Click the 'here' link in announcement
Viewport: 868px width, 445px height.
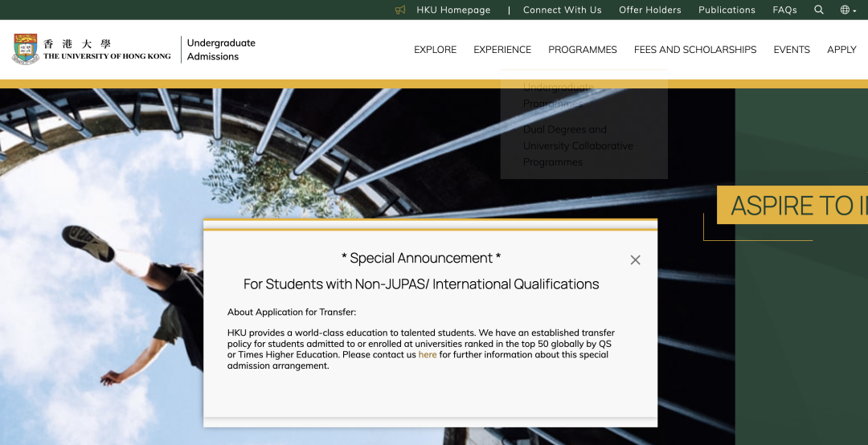tap(428, 355)
